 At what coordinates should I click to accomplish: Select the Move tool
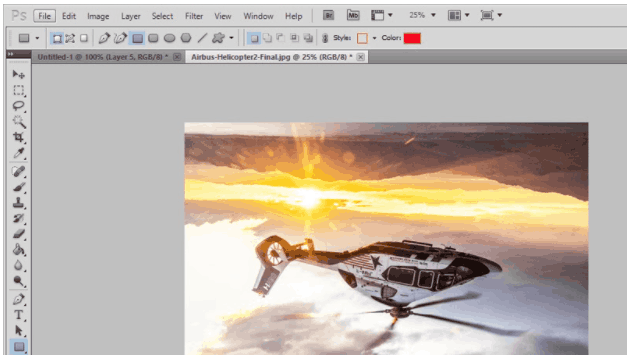[19, 75]
